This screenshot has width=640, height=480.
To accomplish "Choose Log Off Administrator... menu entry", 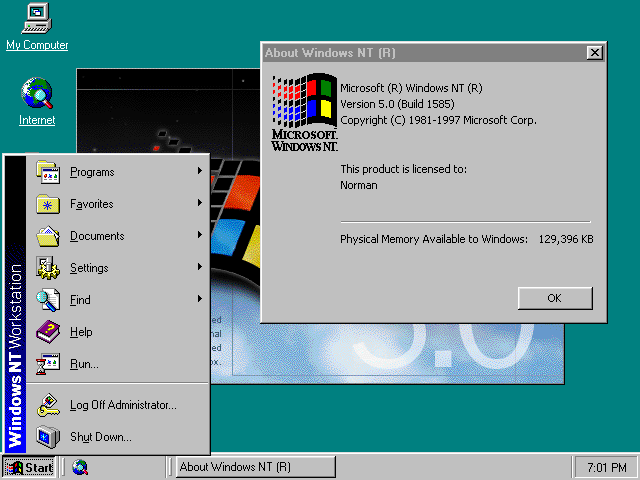I will point(123,405).
